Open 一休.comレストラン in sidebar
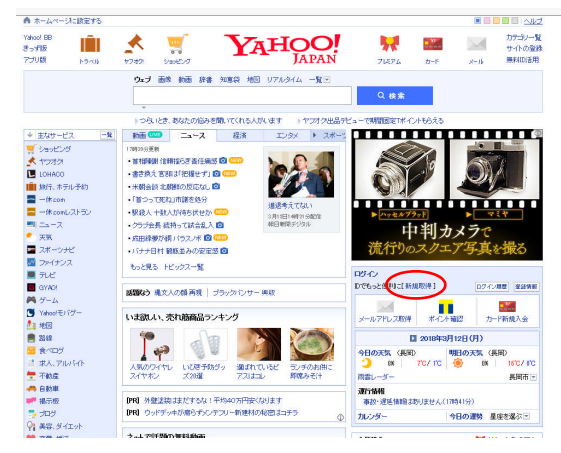This screenshot has height=453, width=561. pyautogui.click(x=65, y=212)
